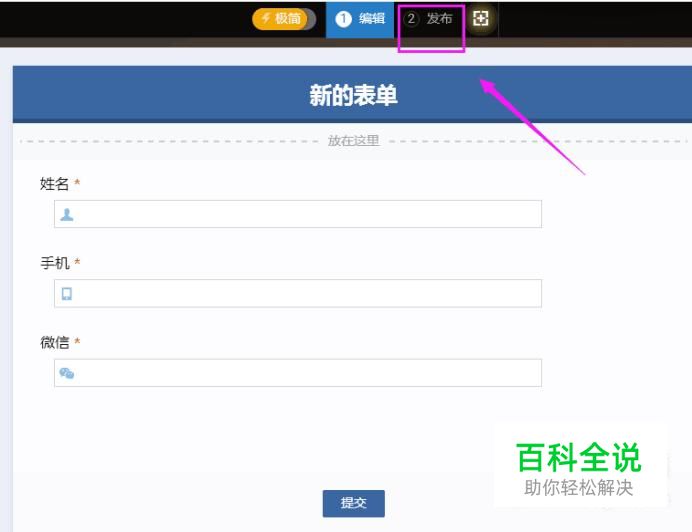Click the 姓名 input field
Viewport: 692px width, 532px height.
point(298,214)
